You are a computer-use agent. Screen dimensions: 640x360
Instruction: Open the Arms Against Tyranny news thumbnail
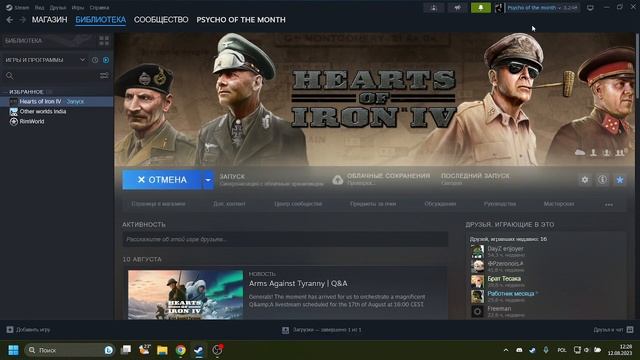pos(185,295)
